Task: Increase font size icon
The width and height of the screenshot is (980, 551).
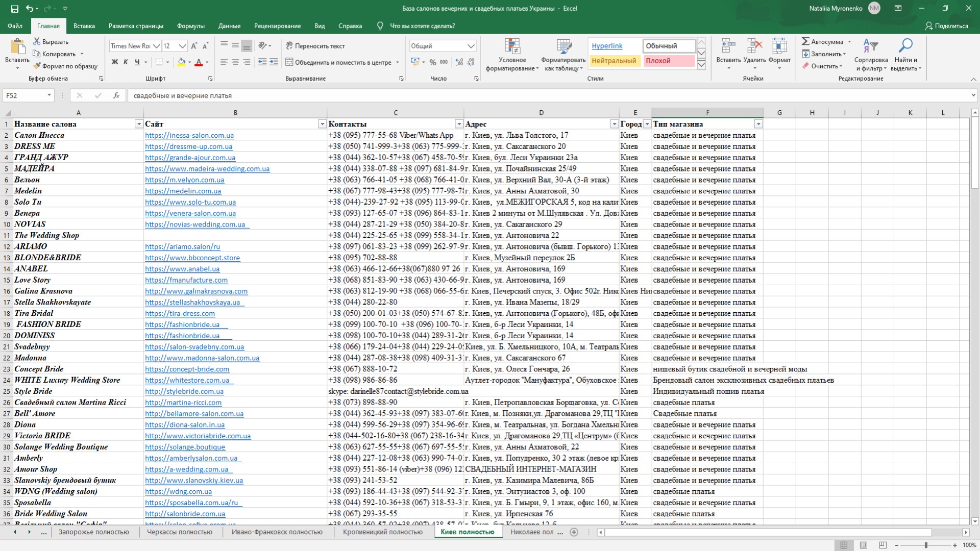Action: click(x=194, y=46)
